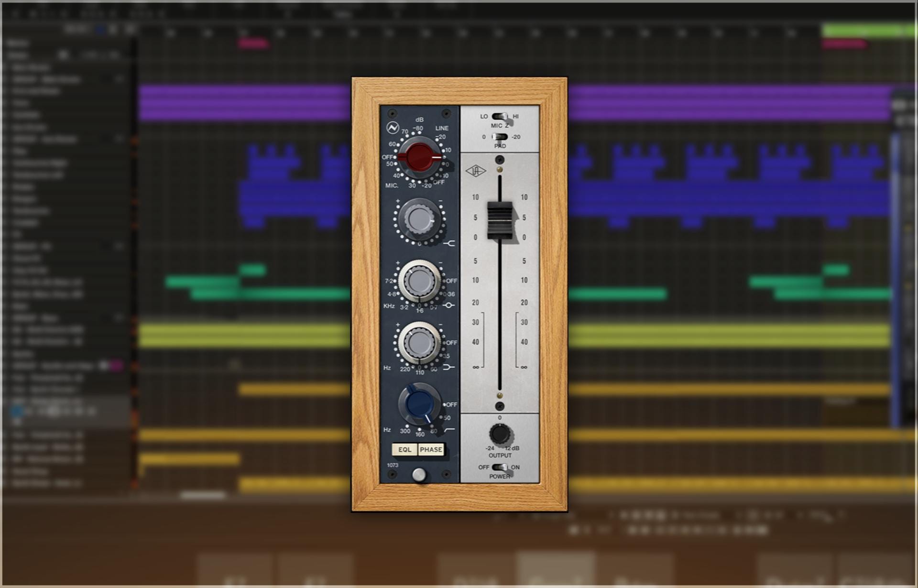Click the 160 label of high-pass filter

coord(420,434)
